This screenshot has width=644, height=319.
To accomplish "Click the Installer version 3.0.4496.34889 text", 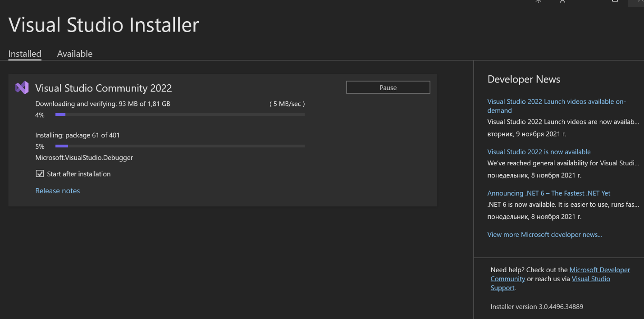I will coord(537,306).
